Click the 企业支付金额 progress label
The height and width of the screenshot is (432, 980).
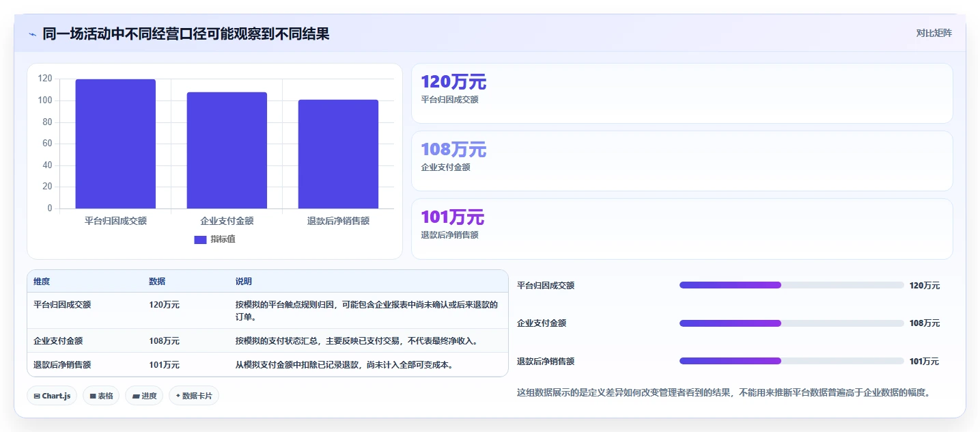coord(542,323)
